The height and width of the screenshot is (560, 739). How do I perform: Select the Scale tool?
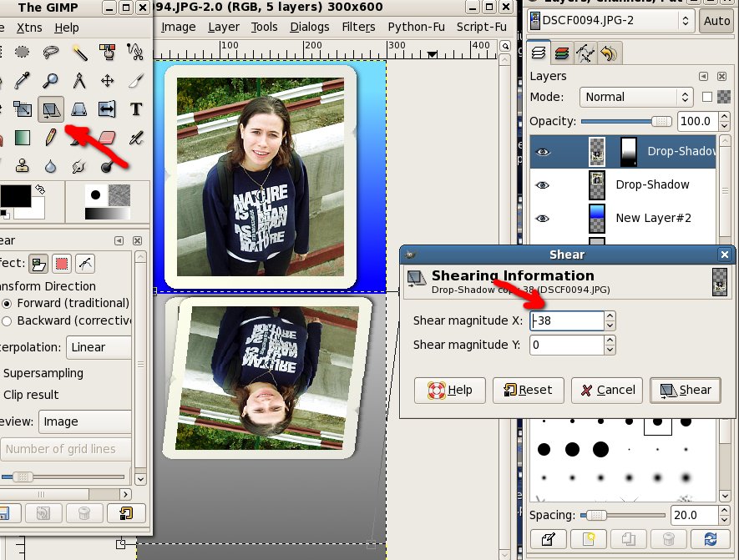[22, 109]
